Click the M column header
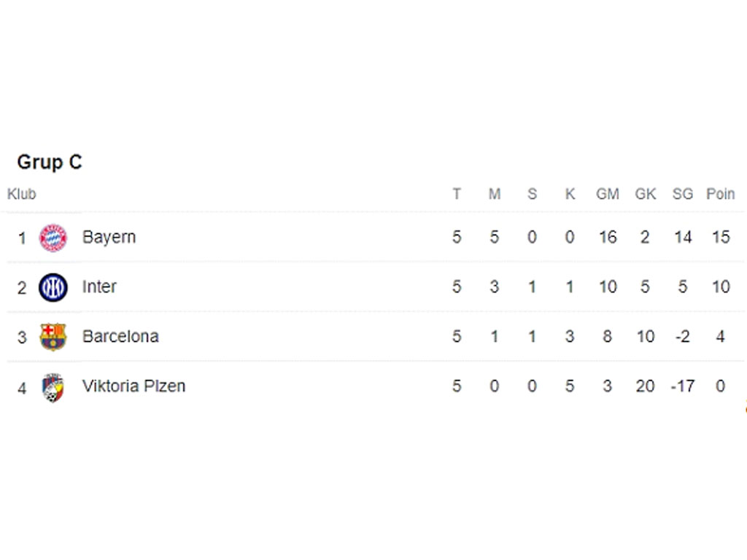 pyautogui.click(x=495, y=194)
